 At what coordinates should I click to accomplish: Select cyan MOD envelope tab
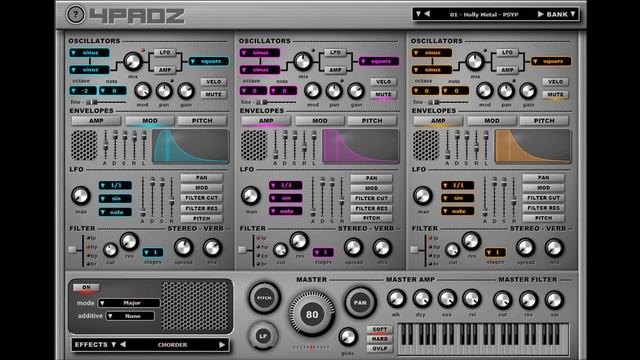(150, 120)
